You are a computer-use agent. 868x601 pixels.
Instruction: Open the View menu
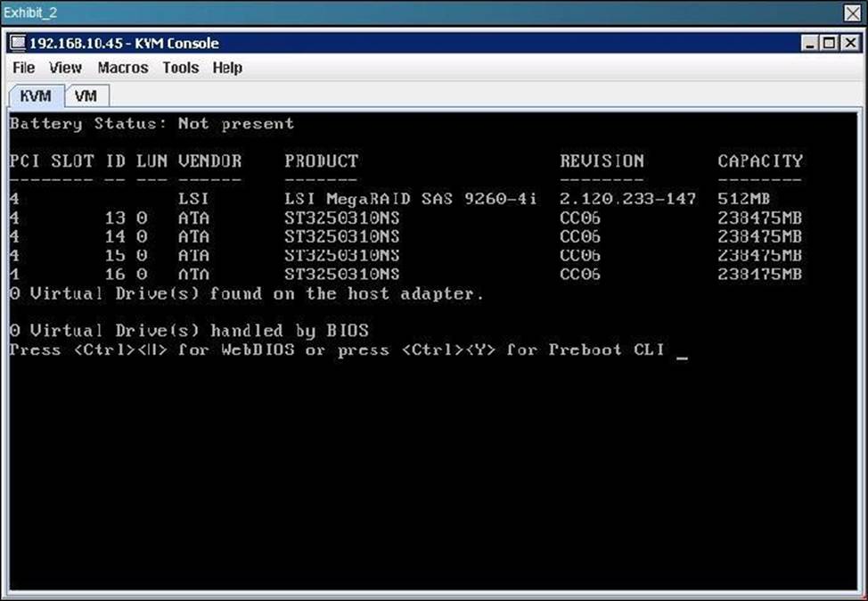[x=65, y=68]
